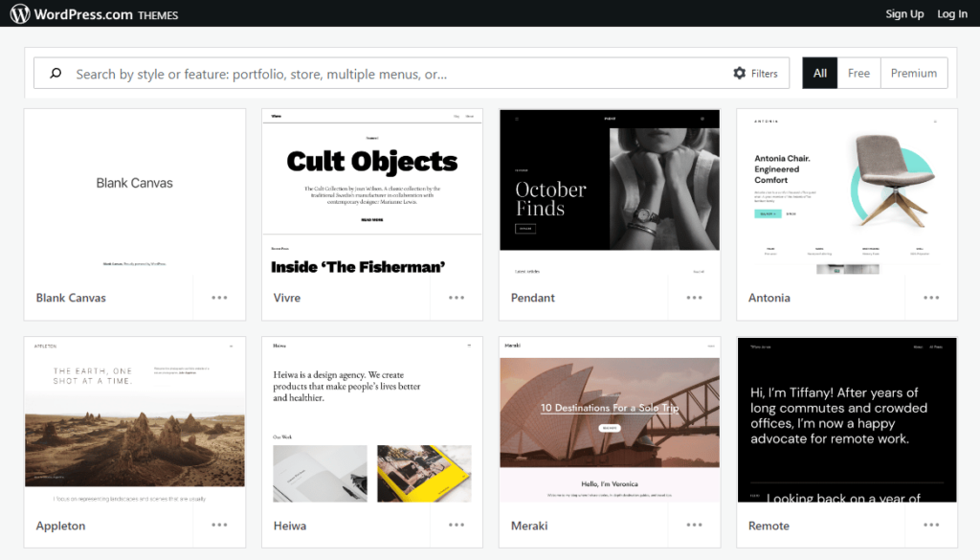Image resolution: width=980 pixels, height=560 pixels.
Task: Open the Appleton theme preview thumbnail
Action: tap(134, 420)
